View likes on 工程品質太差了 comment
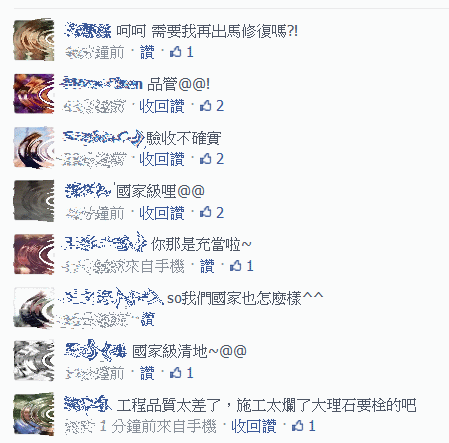The width and height of the screenshot is (449, 443). [303, 426]
